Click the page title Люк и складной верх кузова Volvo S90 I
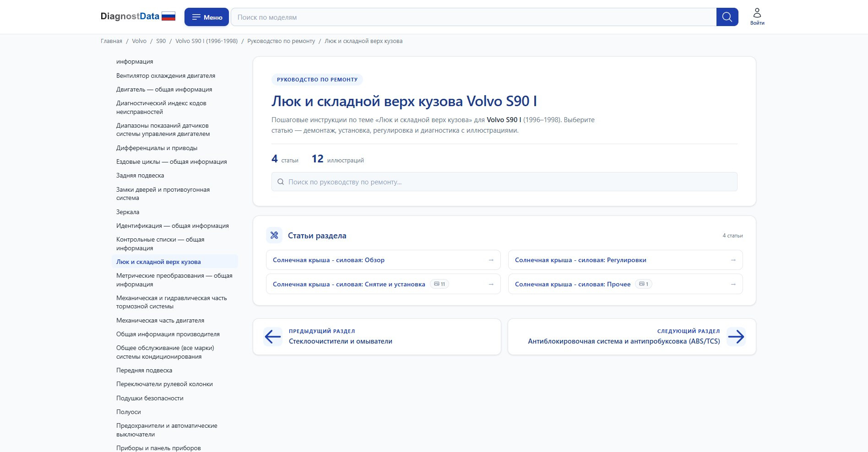The height and width of the screenshot is (452, 868). click(404, 101)
